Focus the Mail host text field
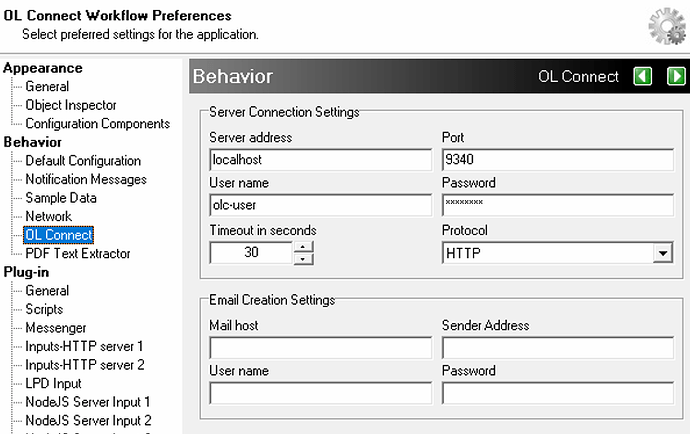 tap(321, 348)
